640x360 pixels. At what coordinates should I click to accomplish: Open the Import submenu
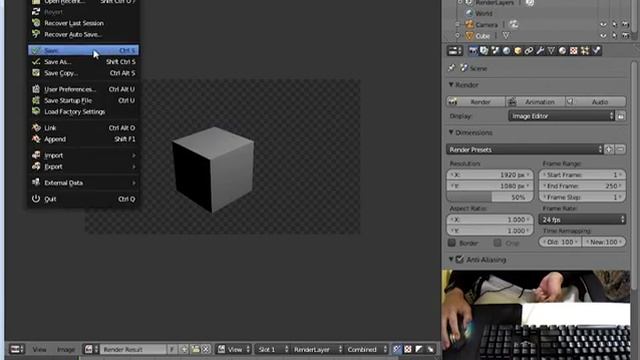coord(83,155)
